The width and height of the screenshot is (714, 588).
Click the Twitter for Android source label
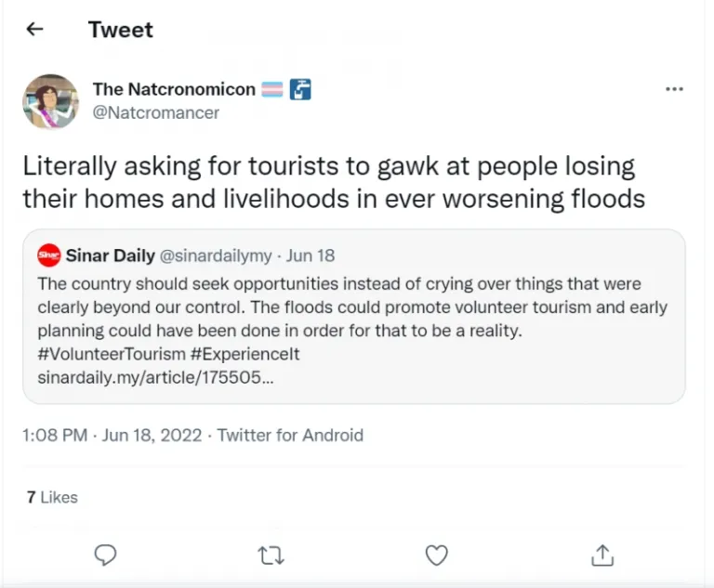pyautogui.click(x=290, y=435)
